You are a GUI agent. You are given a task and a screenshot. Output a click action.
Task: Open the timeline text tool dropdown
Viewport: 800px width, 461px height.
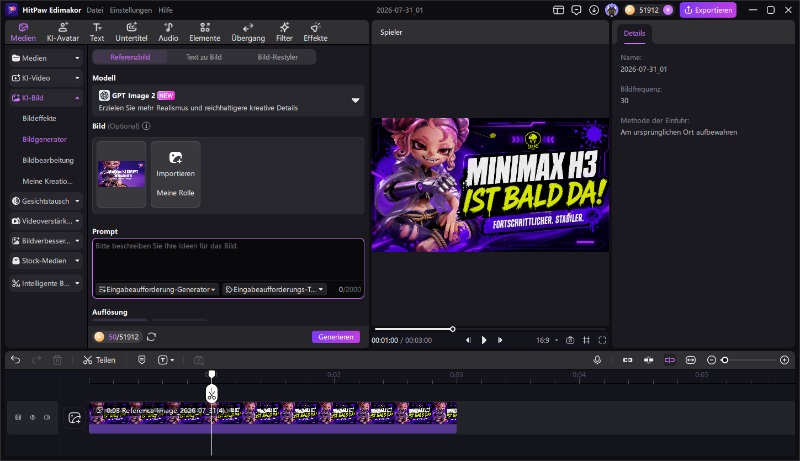(166, 360)
